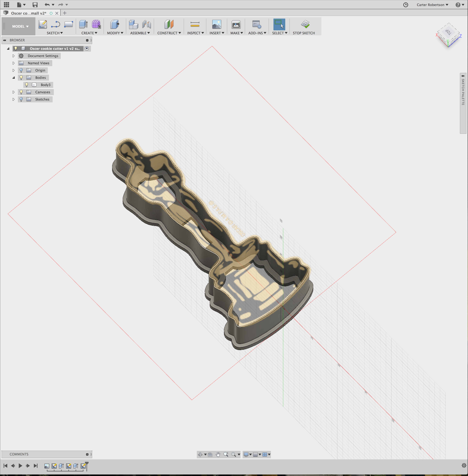Toggle visibility lightbulb for Origin folder
This screenshot has width=468, height=476.
pos(21,71)
